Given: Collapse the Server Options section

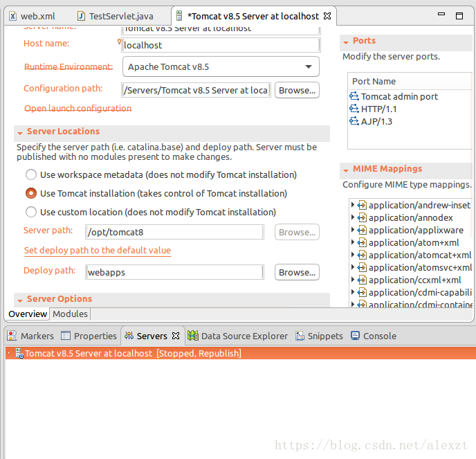Looking at the screenshot, I should click(20, 300).
